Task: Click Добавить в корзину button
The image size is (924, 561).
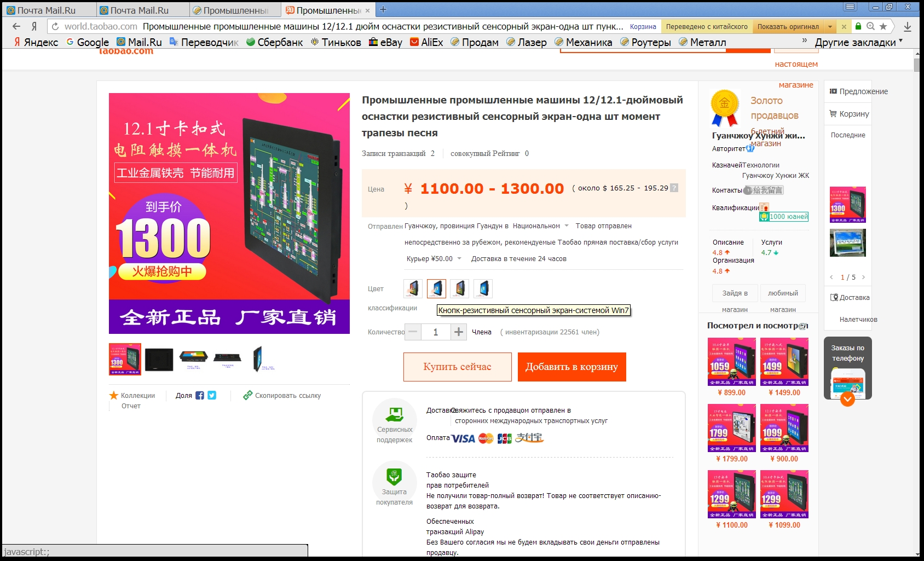Action: [572, 367]
